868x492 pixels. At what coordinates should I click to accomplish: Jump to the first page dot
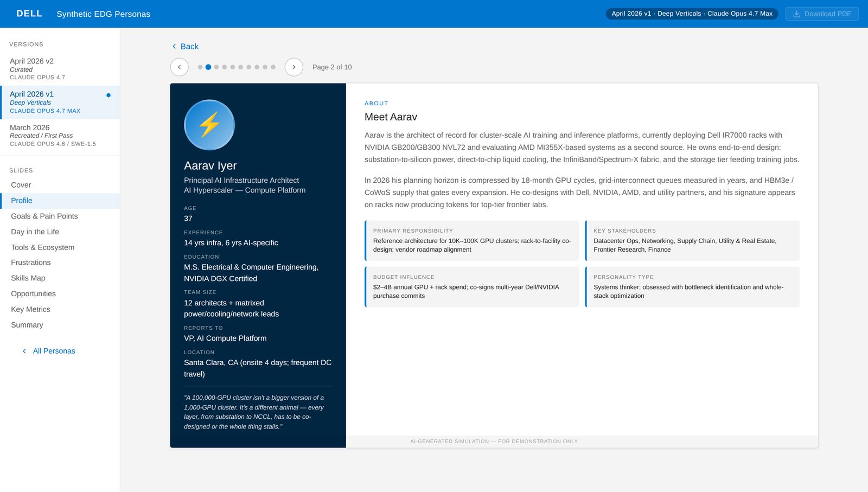[x=200, y=67]
